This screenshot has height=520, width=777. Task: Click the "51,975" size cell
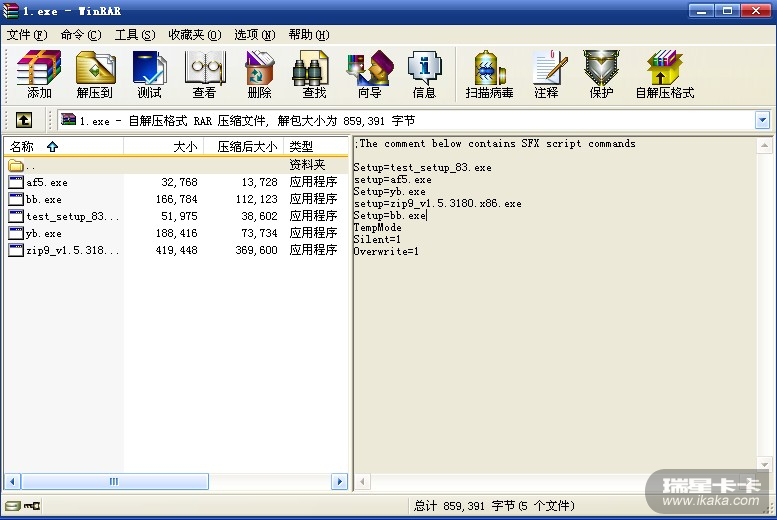[x=179, y=216]
